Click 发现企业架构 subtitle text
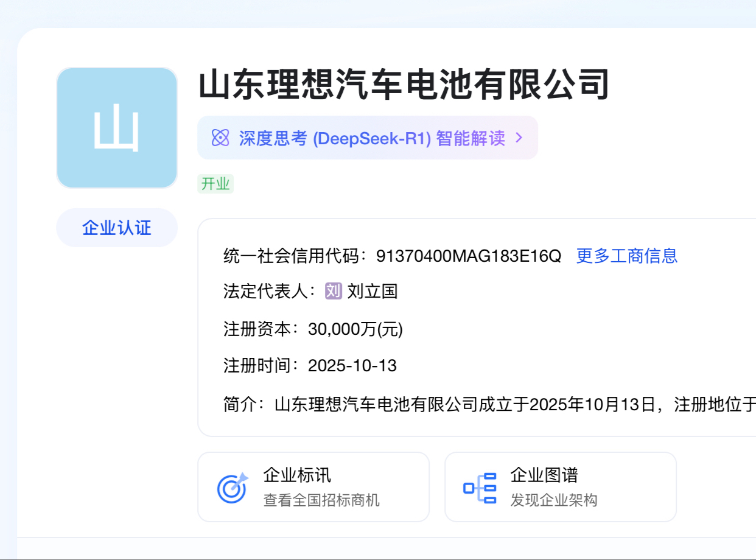 click(553, 500)
